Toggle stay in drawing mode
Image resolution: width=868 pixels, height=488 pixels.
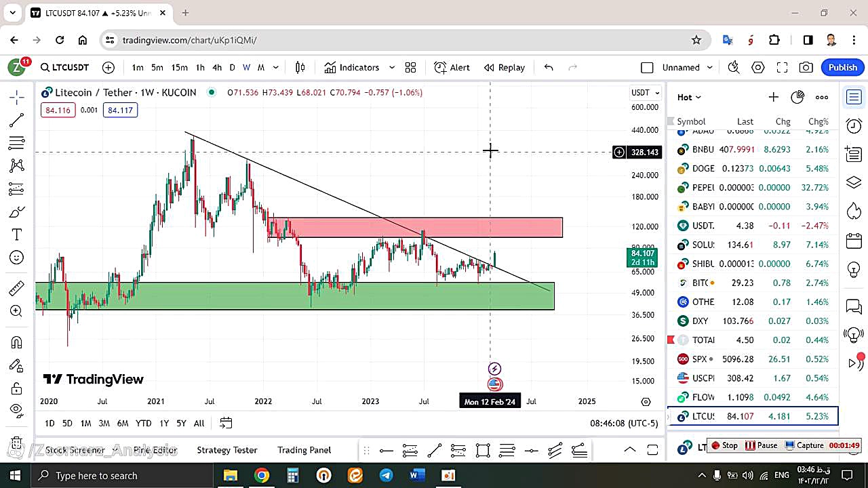click(17, 366)
